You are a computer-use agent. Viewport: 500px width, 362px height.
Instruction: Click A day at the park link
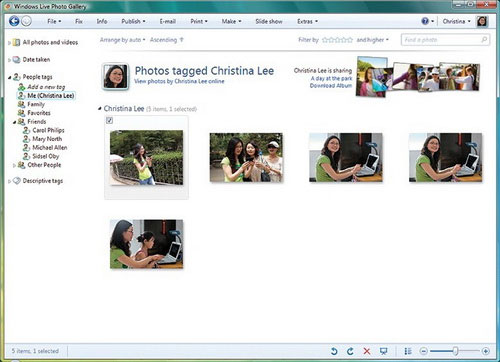coord(331,78)
